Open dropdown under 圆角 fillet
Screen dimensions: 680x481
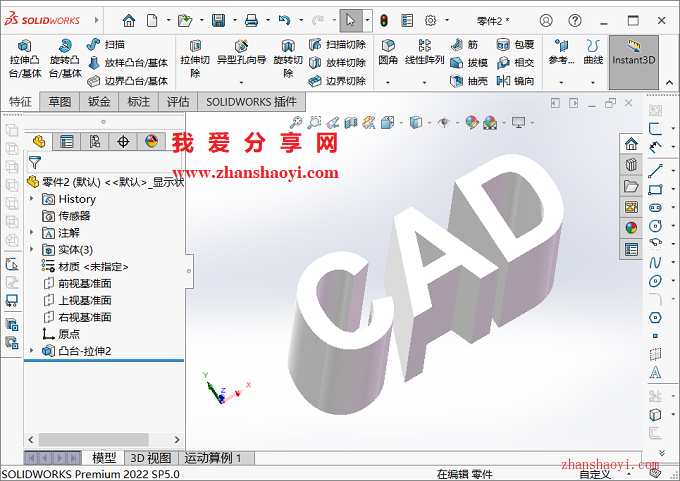(x=388, y=82)
